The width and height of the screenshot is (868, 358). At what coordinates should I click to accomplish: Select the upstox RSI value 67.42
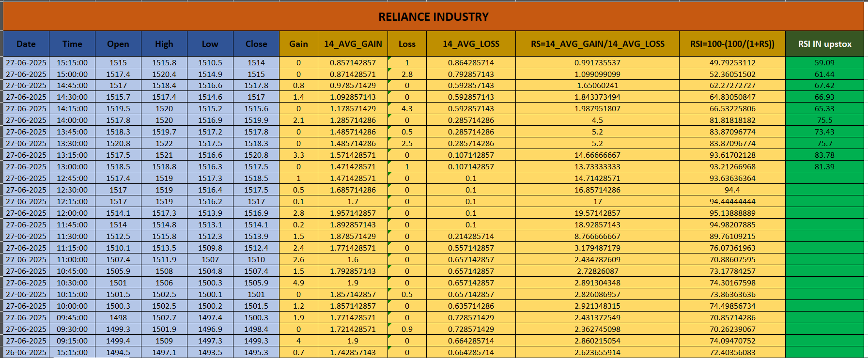(824, 86)
